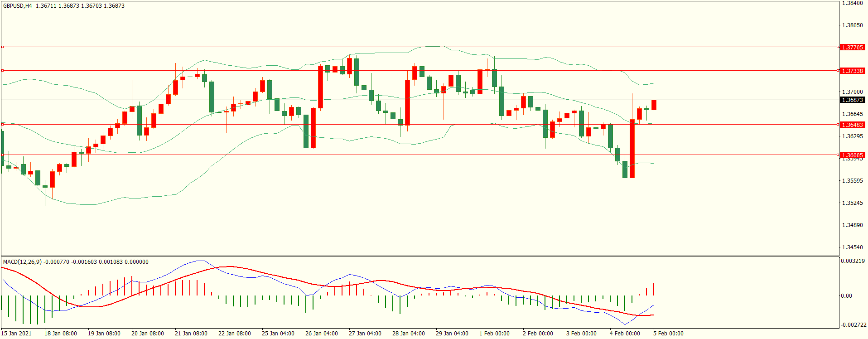Image resolution: width=868 pixels, height=339 pixels.
Task: Click the 1.36295 price axis value
Action: click(x=852, y=136)
